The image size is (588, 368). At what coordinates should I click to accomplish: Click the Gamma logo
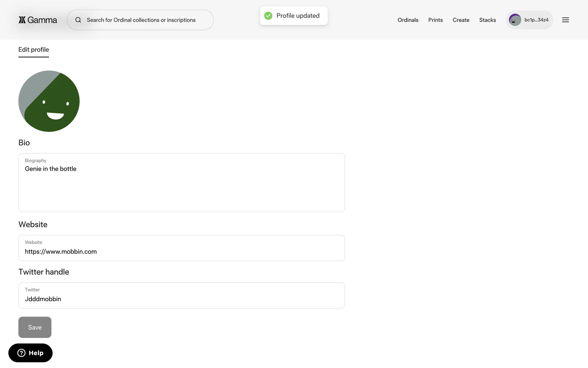pyautogui.click(x=38, y=20)
